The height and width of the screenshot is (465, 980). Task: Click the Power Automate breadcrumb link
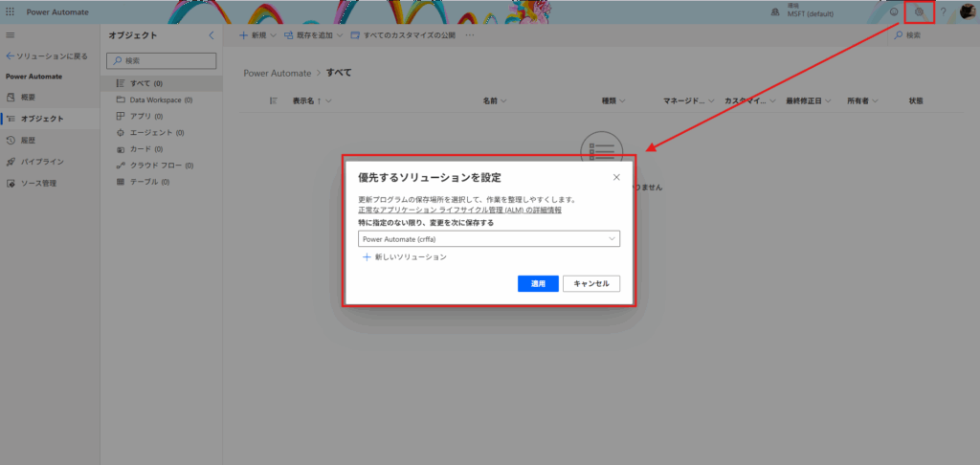(278, 73)
